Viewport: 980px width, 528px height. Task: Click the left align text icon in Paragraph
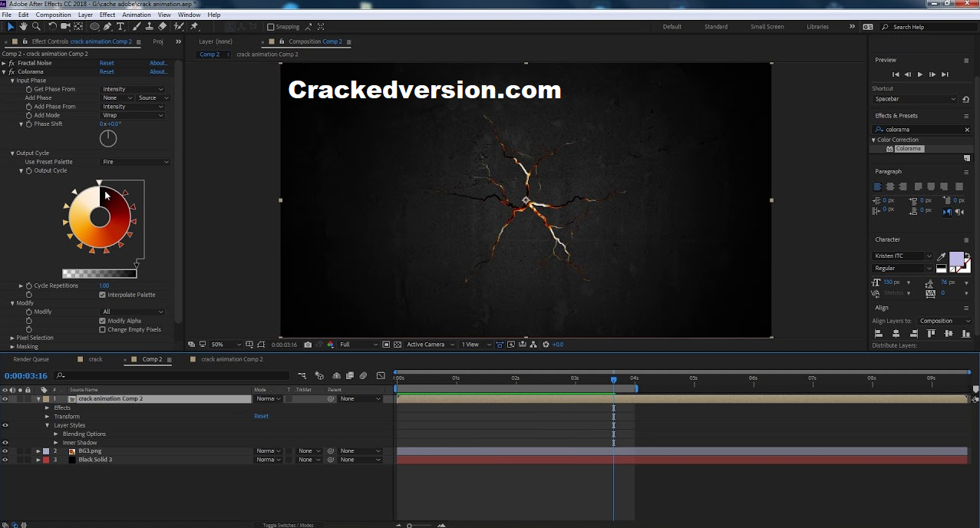(878, 186)
